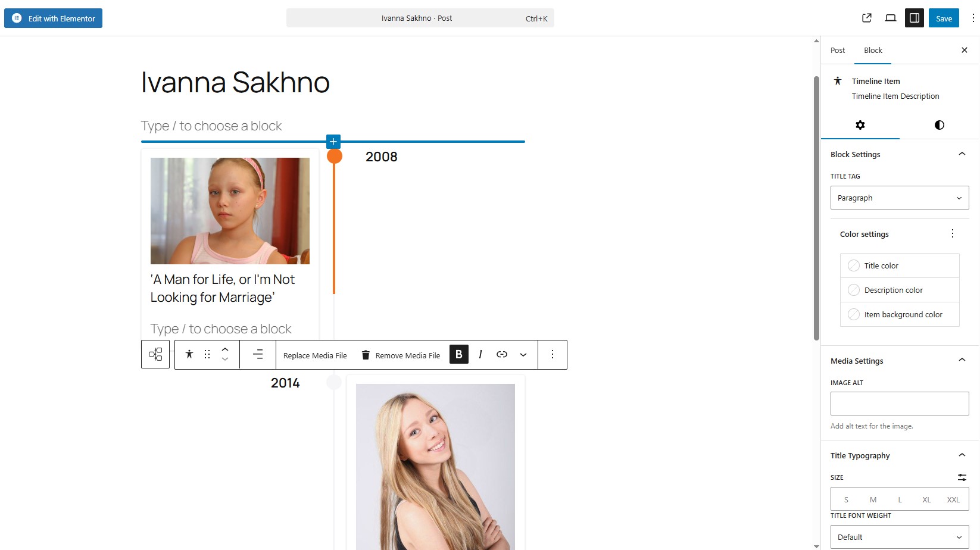This screenshot has height=550, width=980.
Task: Delete the image with Remove Media File trash icon
Action: point(365,354)
